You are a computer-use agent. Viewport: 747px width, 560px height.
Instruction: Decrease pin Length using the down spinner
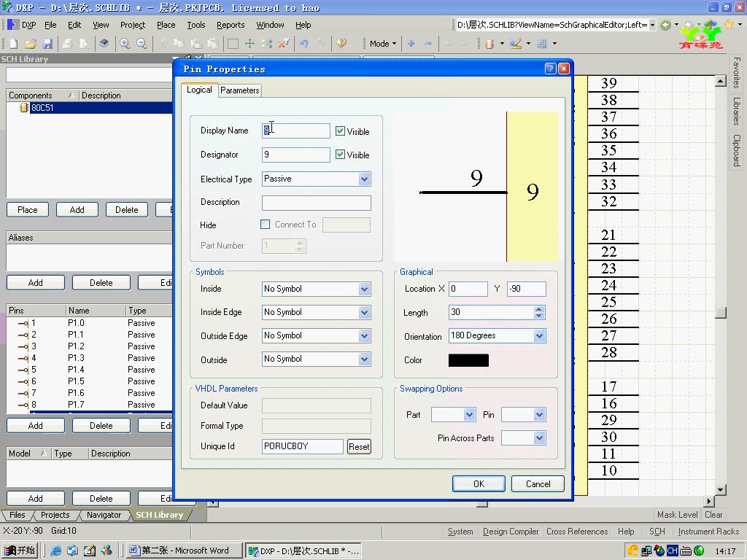539,316
